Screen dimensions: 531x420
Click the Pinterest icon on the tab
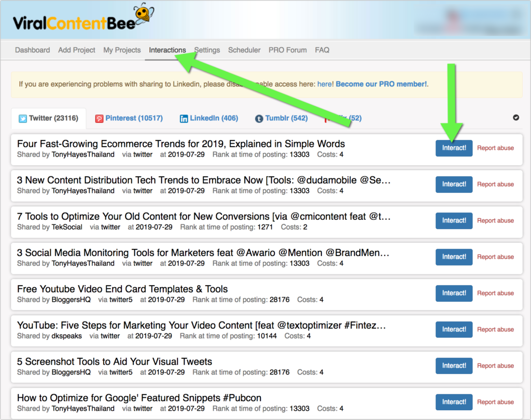tap(99, 118)
